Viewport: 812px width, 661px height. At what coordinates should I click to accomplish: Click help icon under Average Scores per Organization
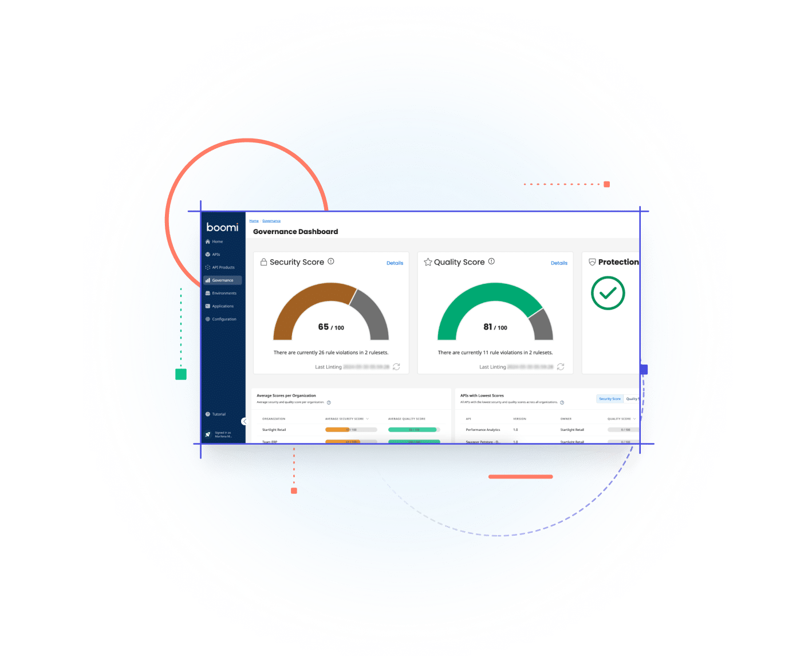pos(329,402)
